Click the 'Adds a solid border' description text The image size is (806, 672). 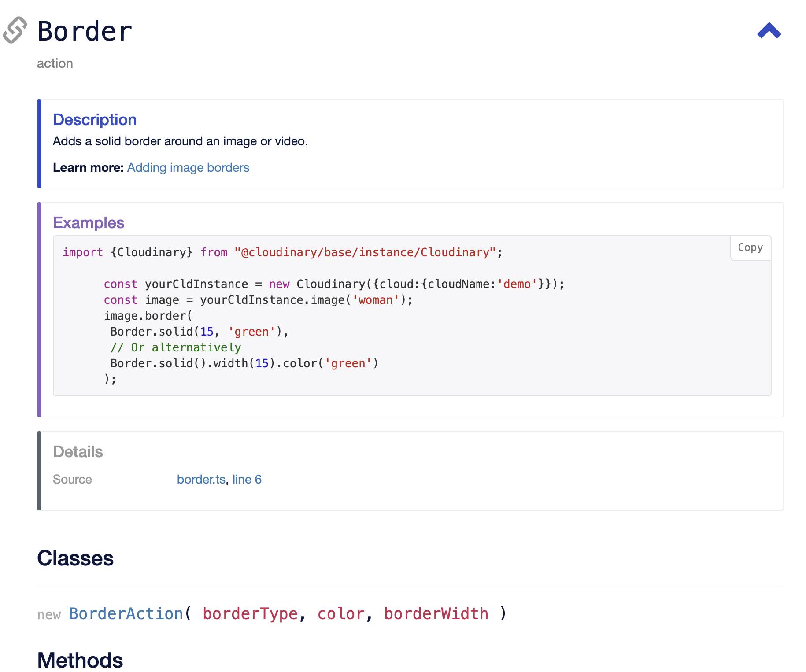click(181, 141)
